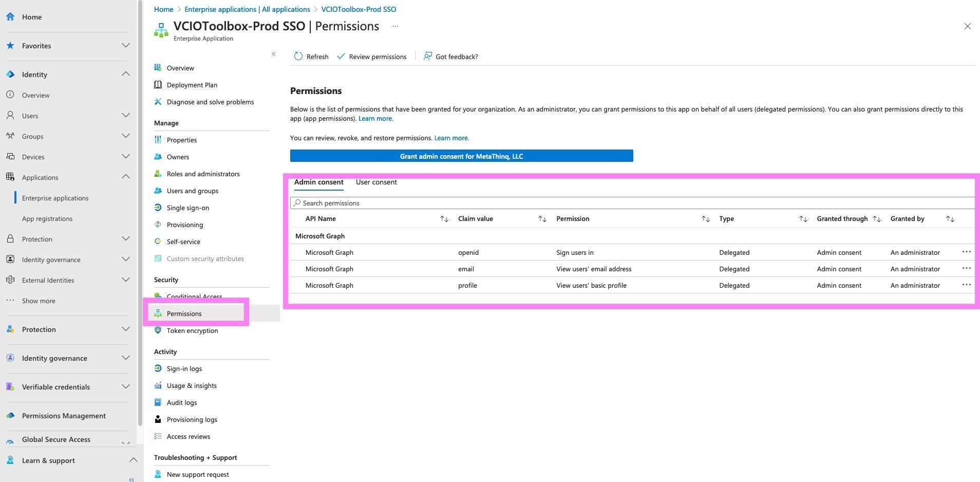The height and width of the screenshot is (482, 980).
Task: Sort table by Granted through column arrows
Action: [x=877, y=219]
